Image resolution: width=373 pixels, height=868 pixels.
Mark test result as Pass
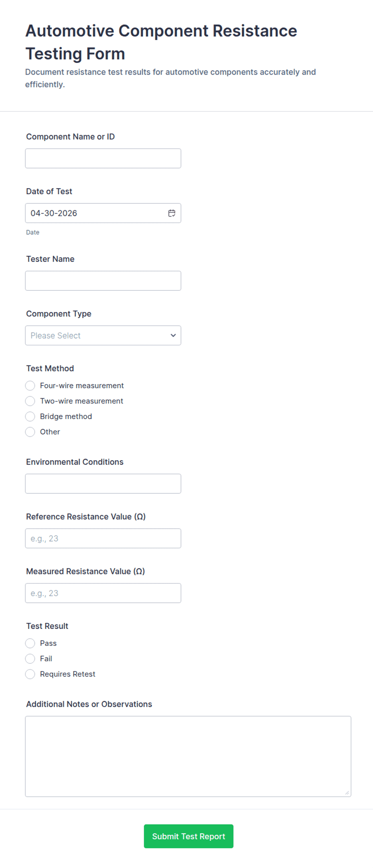(30, 643)
